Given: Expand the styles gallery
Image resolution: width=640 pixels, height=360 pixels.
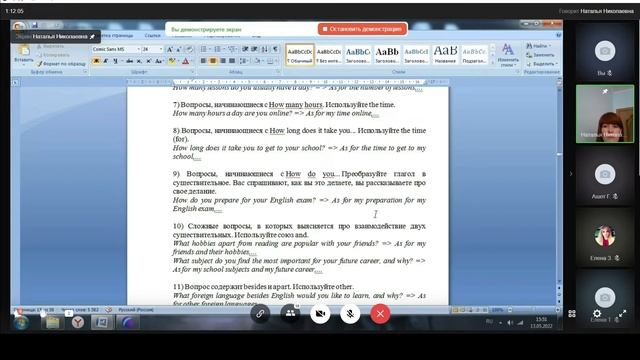Looking at the screenshot, I should (492, 62).
